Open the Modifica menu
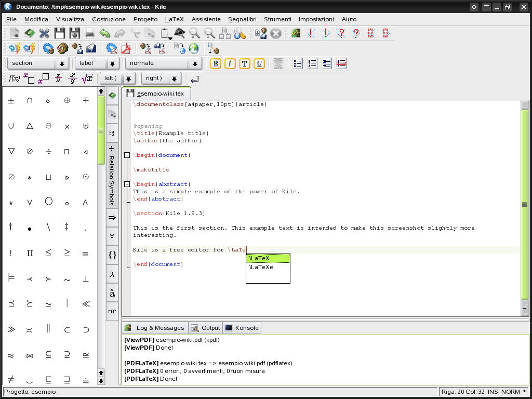This screenshot has height=399, width=532. pyautogui.click(x=36, y=19)
